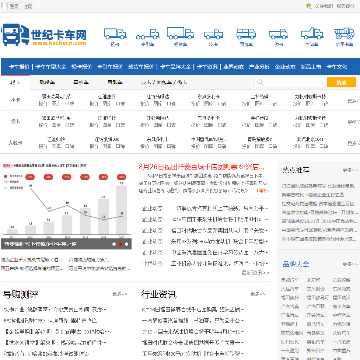Open the bar chart carousel image
The image size is (360, 360).
pyautogui.click(x=66, y=200)
